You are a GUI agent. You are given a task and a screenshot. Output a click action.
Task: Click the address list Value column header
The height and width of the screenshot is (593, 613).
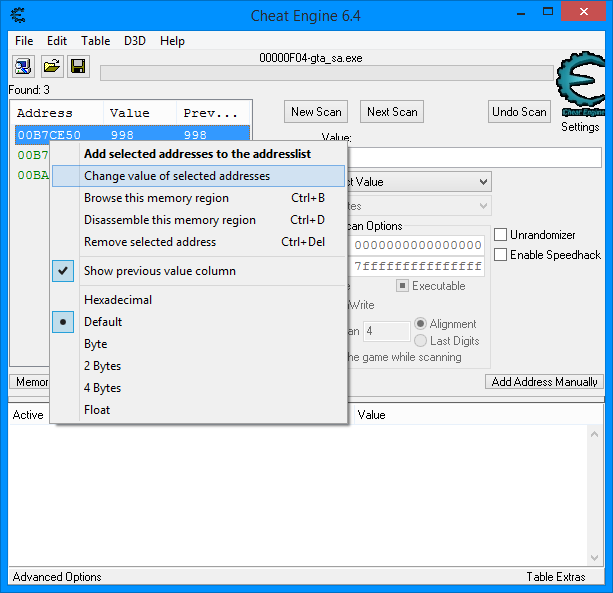point(371,414)
